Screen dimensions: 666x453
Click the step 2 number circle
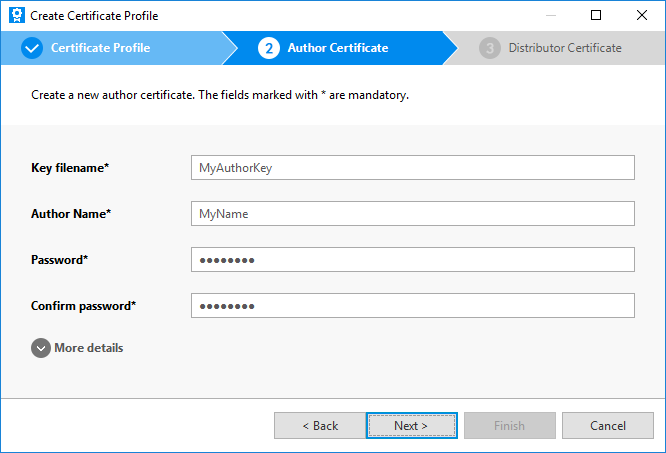pyautogui.click(x=268, y=48)
